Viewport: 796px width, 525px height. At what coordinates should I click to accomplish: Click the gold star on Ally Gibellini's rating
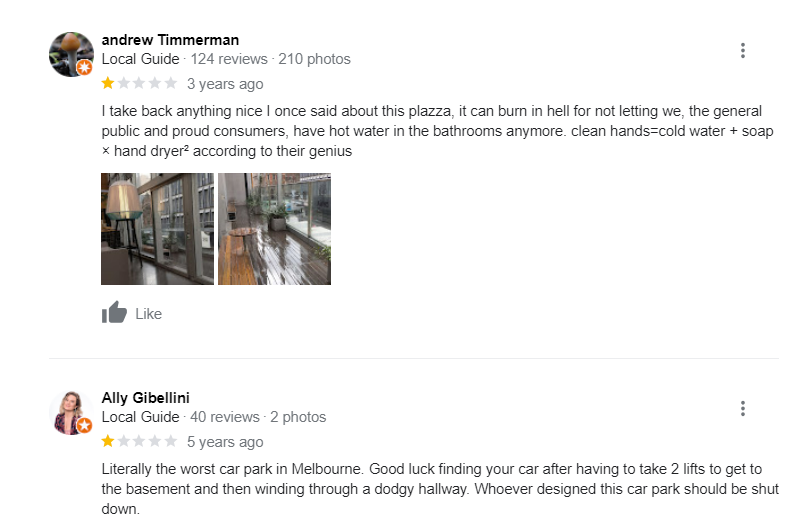pos(108,441)
